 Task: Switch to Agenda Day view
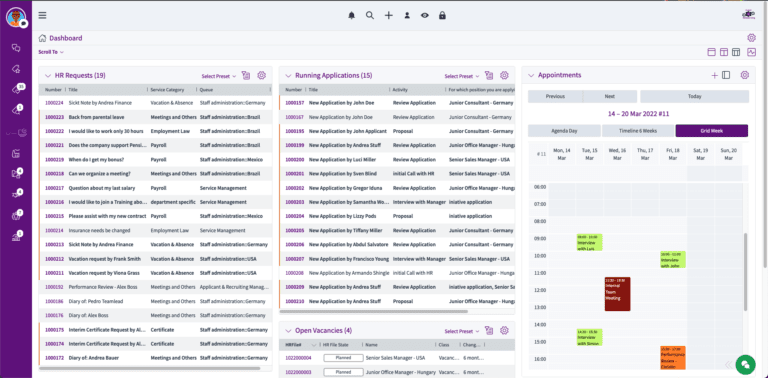564,131
